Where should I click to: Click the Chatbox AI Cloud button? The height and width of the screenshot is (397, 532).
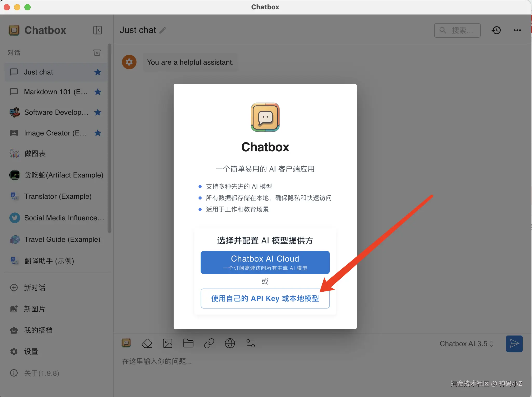[265, 262]
